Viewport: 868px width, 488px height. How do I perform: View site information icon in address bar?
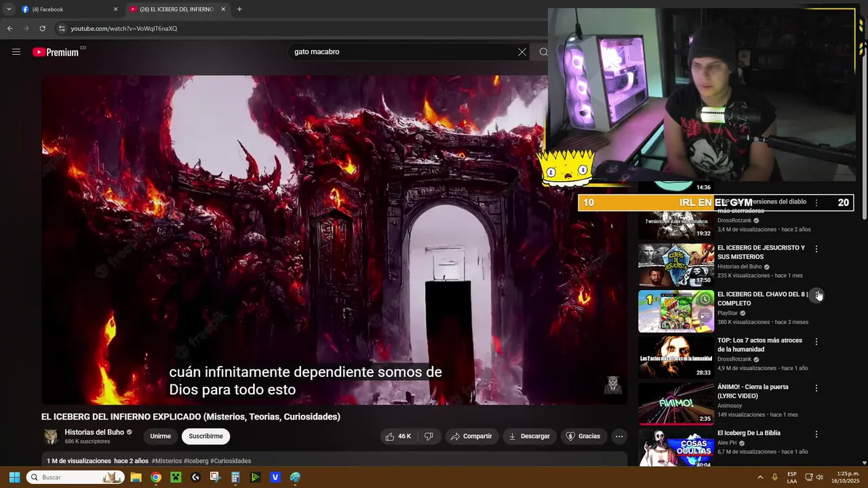(62, 28)
